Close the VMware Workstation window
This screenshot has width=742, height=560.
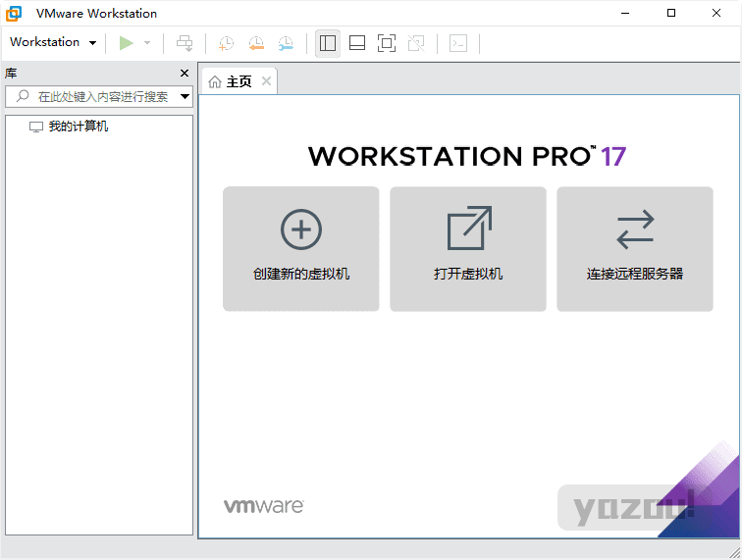(x=716, y=13)
